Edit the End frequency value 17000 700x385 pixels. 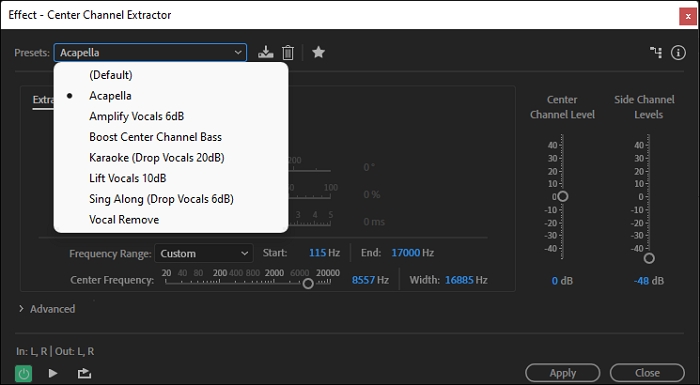click(405, 253)
